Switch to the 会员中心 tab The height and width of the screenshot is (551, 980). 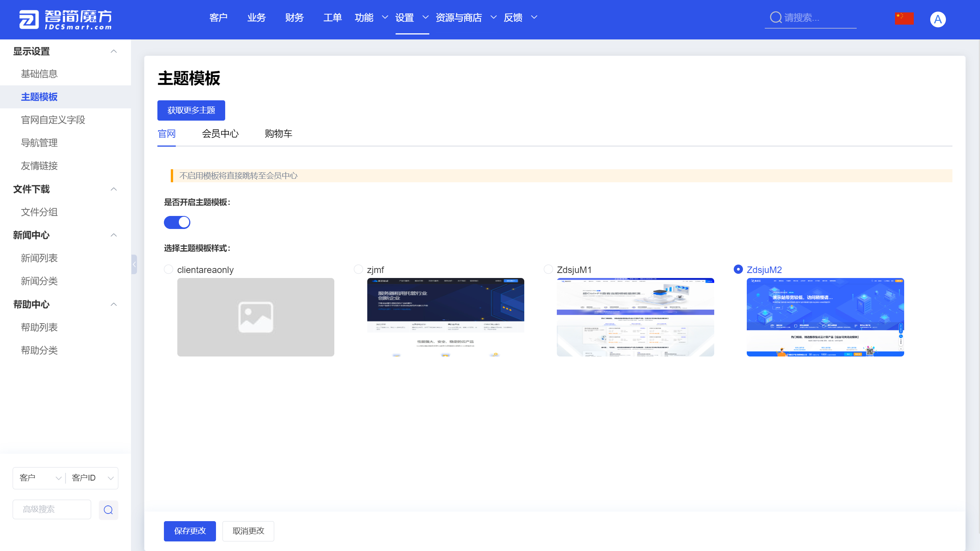220,134
